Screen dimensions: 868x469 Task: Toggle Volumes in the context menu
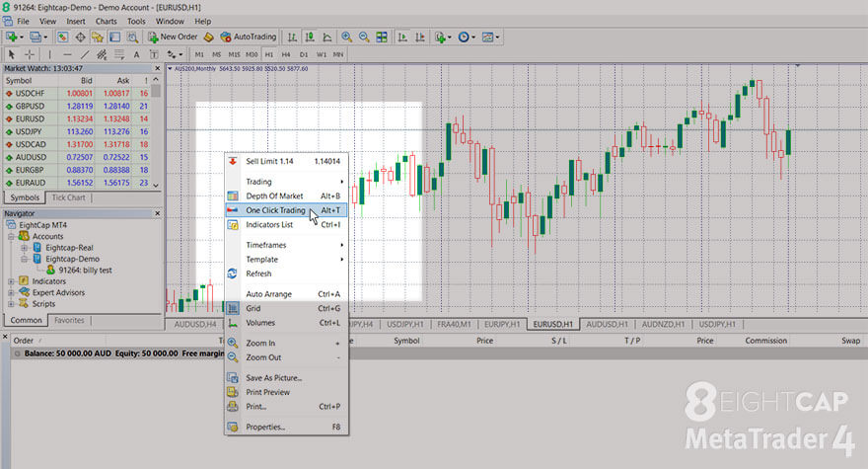287,323
